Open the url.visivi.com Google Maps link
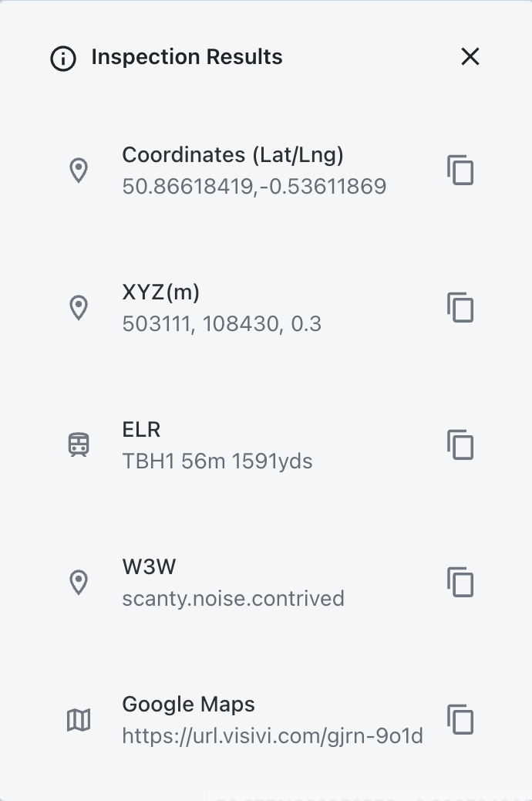Viewport: 532px width, 801px height. (272, 736)
